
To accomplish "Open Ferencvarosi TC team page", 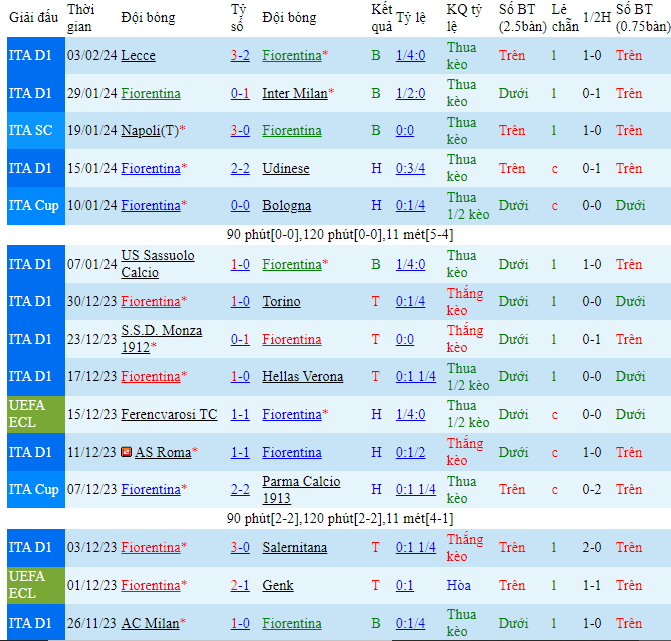I will [x=169, y=414].
